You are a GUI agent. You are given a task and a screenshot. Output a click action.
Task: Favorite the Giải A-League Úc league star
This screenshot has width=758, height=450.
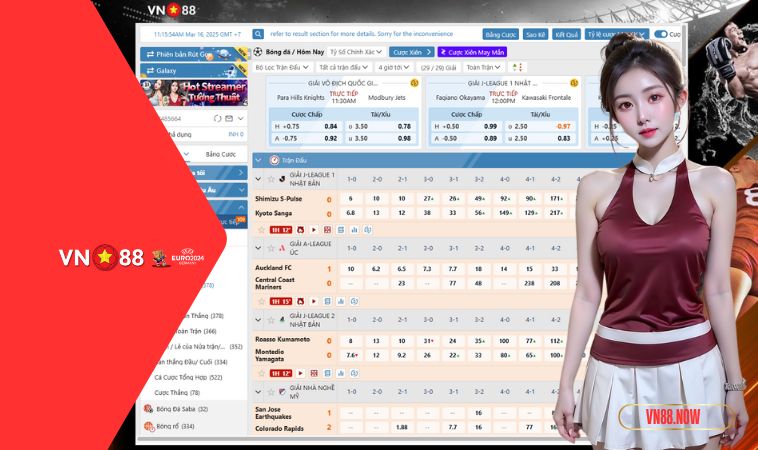(x=271, y=248)
